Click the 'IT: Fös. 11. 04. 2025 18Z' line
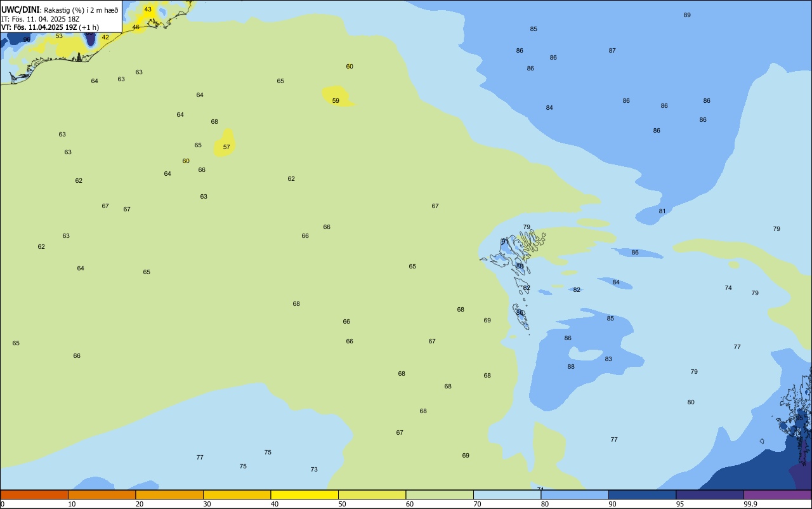812x509 pixels. 41,19
